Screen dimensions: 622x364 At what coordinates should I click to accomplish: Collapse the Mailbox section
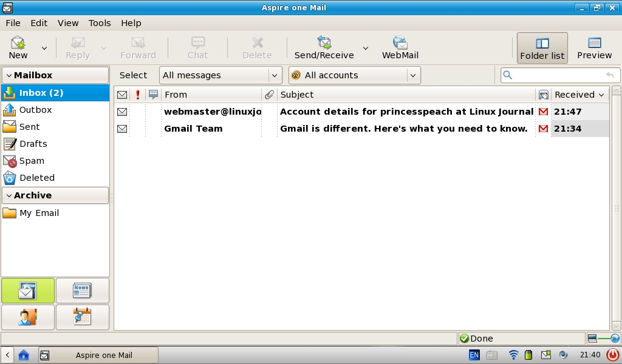(9, 75)
